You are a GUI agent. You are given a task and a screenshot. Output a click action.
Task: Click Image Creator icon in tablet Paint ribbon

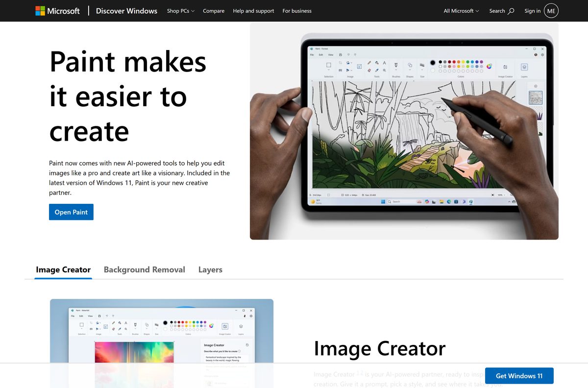click(x=505, y=67)
